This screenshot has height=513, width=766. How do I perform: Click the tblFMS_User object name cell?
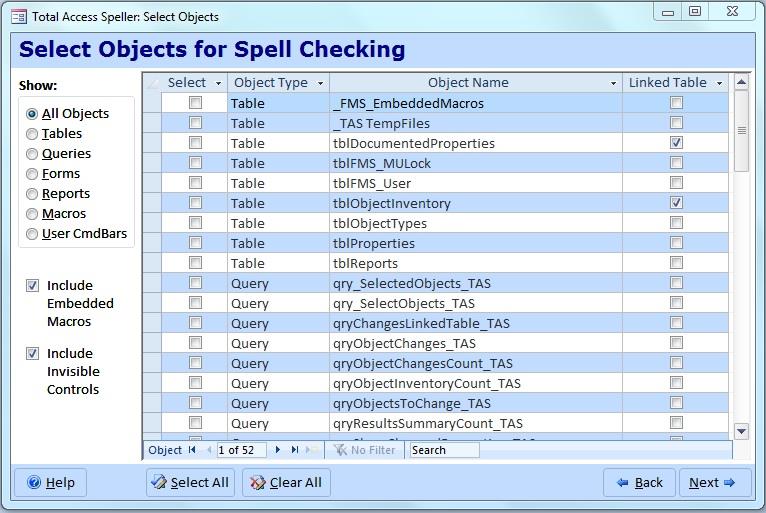(x=476, y=183)
